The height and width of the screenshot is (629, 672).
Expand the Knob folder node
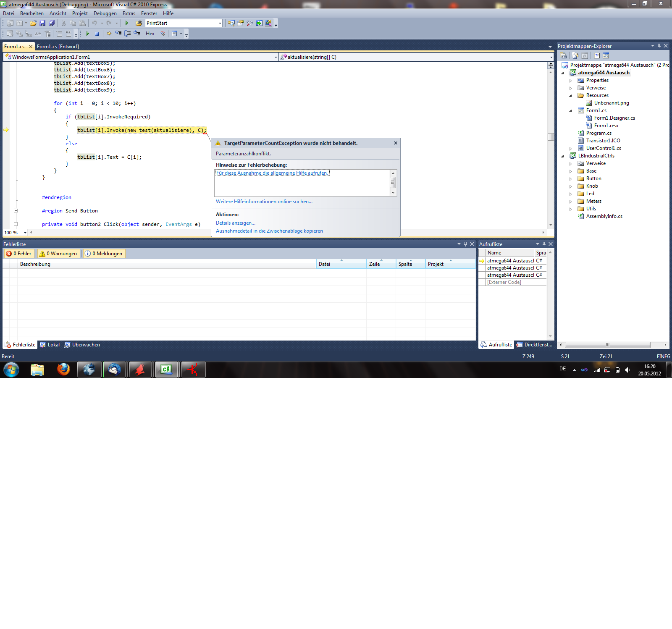[570, 186]
